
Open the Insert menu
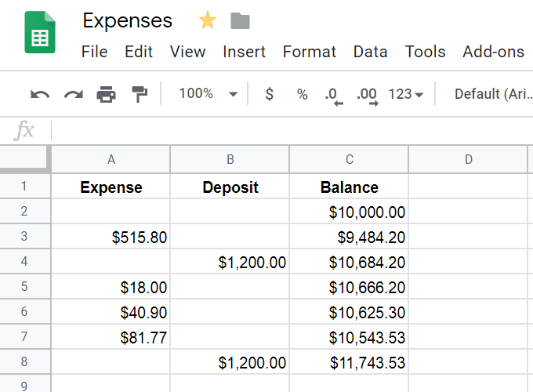coord(244,52)
